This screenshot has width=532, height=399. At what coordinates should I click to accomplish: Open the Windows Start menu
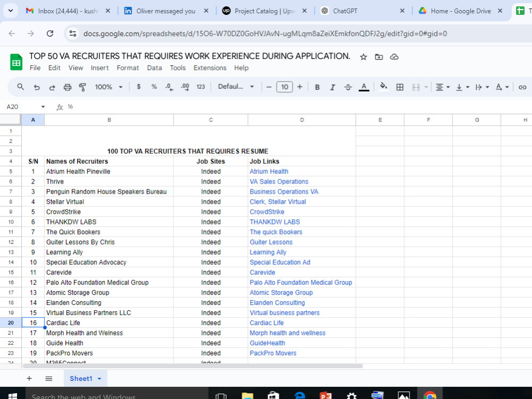click(13, 396)
